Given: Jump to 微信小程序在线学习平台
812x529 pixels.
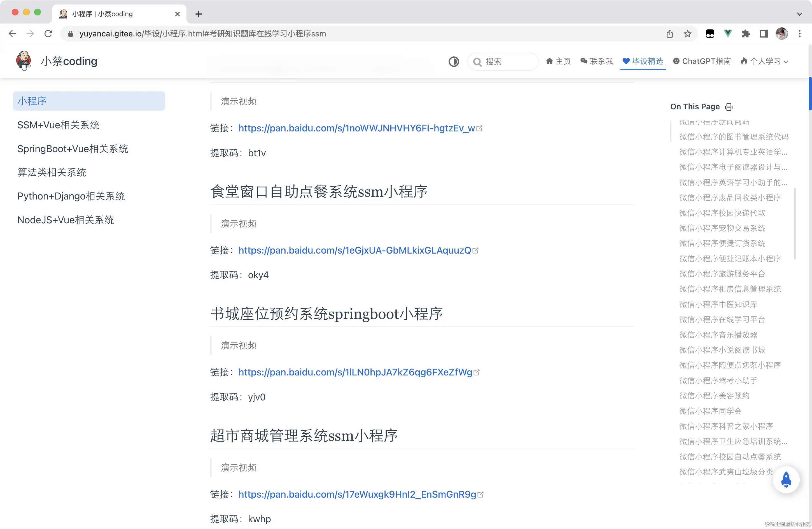Looking at the screenshot, I should pyautogui.click(x=722, y=320).
